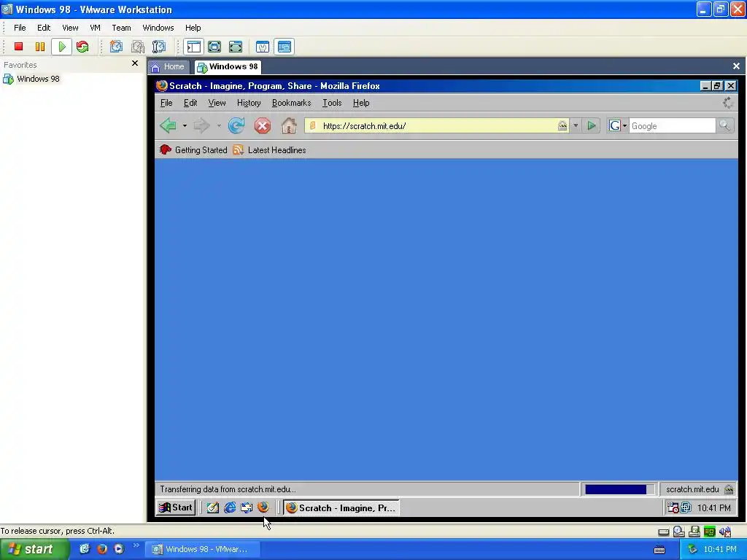Click the address bar lock icon
This screenshot has width=747, height=560.
(562, 125)
